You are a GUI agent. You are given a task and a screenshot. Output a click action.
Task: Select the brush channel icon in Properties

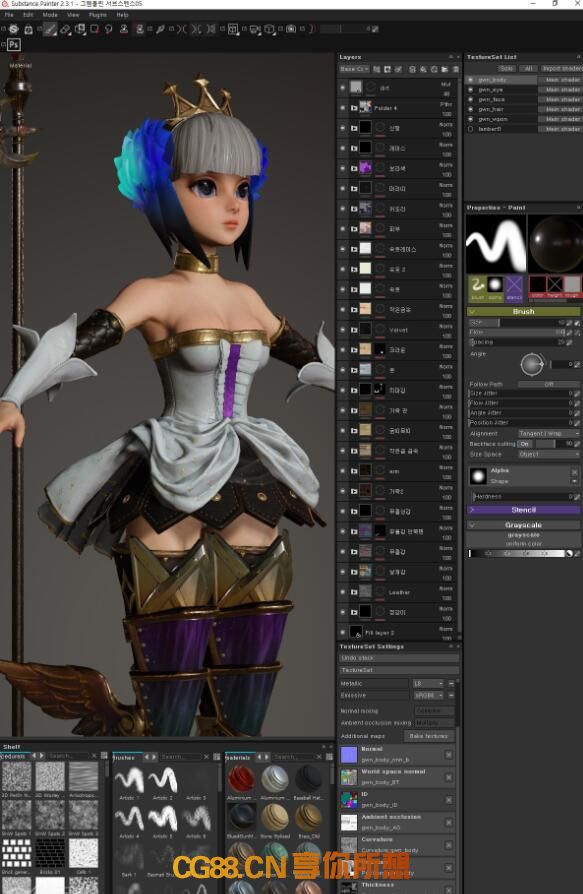pos(478,287)
